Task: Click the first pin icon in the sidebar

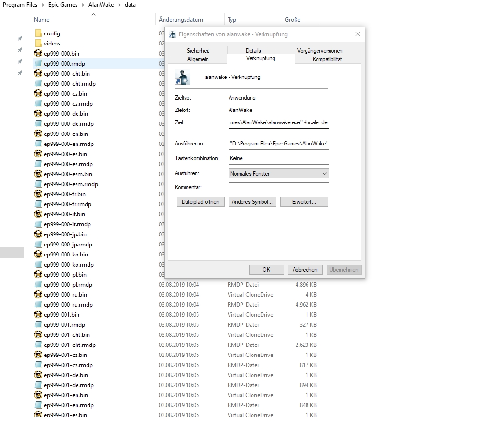Action: pos(20,39)
